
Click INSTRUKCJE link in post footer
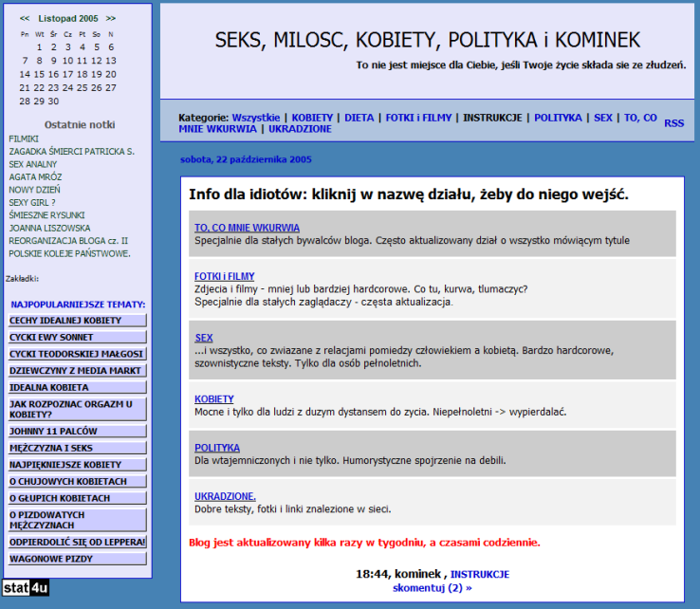[480, 574]
